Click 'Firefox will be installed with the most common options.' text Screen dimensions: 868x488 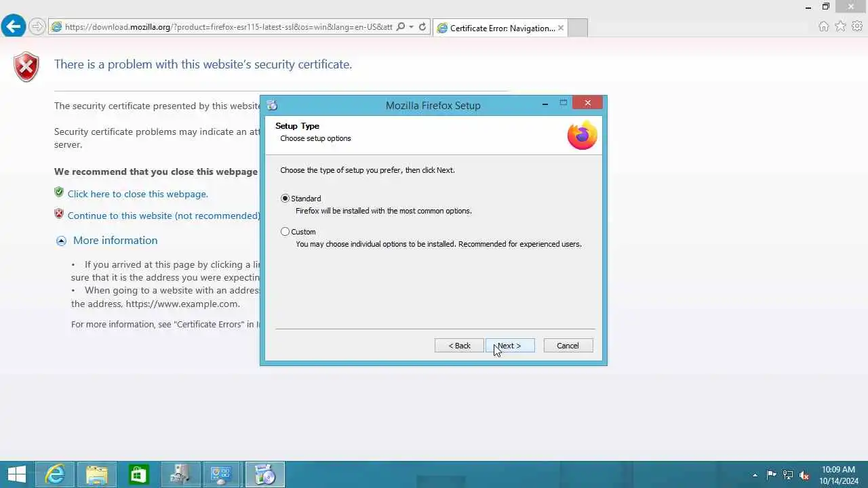point(384,211)
